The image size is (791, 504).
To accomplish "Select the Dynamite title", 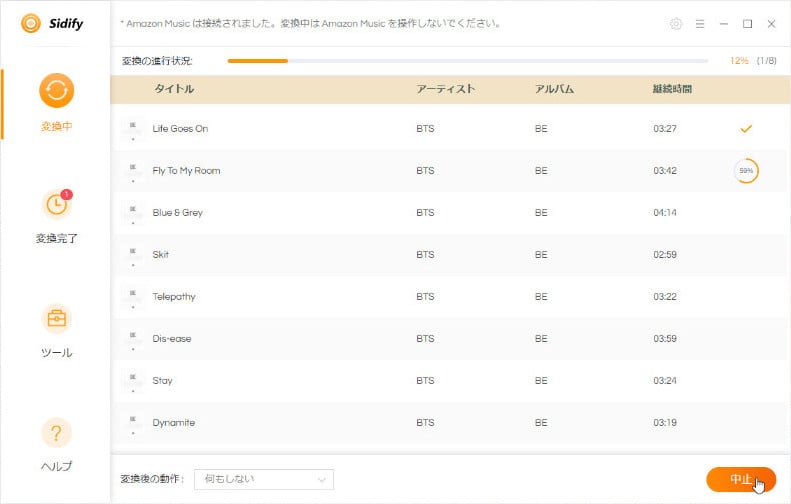I will (x=174, y=422).
